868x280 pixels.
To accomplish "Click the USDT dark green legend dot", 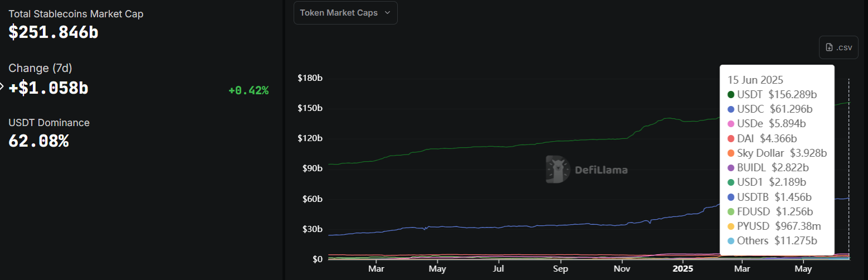I will point(731,95).
